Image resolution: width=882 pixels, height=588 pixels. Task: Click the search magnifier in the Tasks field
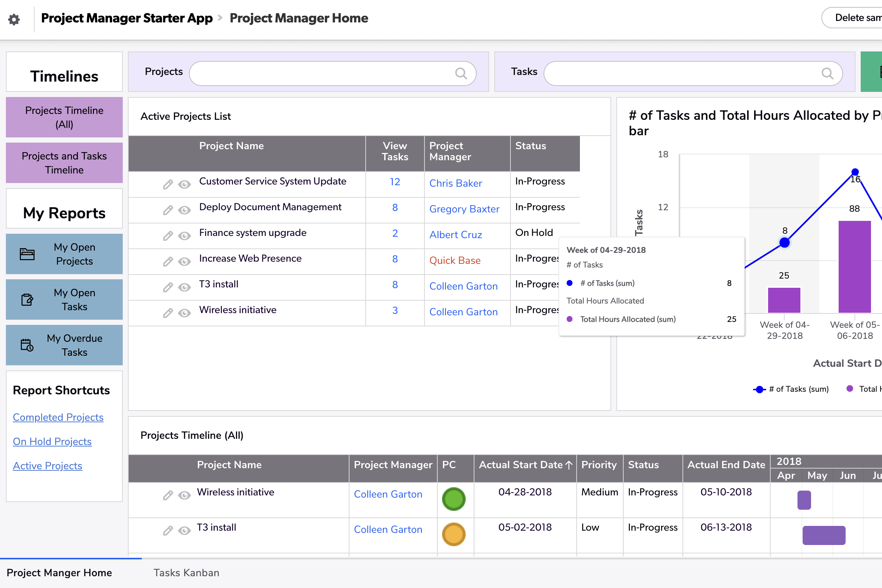[x=828, y=73]
